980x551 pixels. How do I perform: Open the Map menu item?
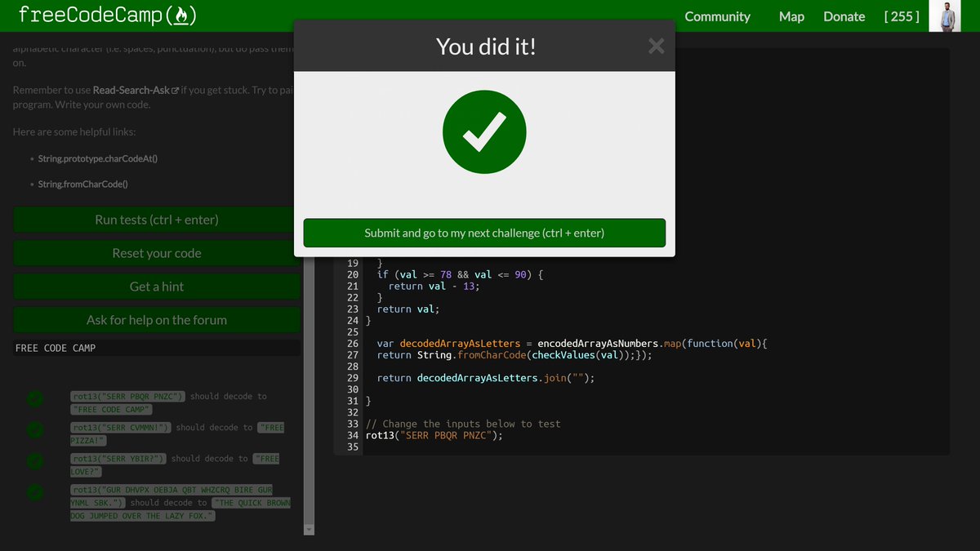791,16
